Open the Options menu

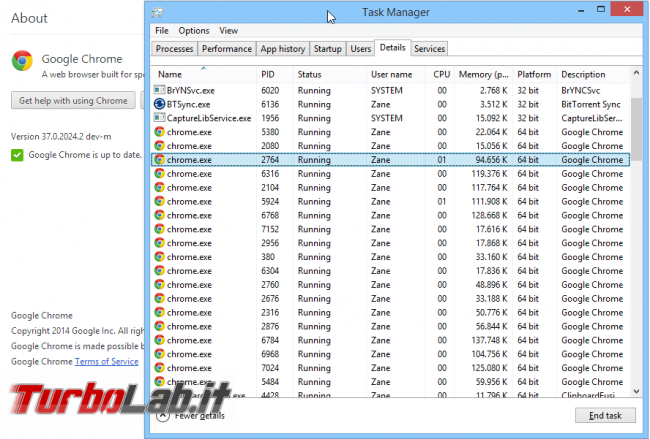pos(194,31)
